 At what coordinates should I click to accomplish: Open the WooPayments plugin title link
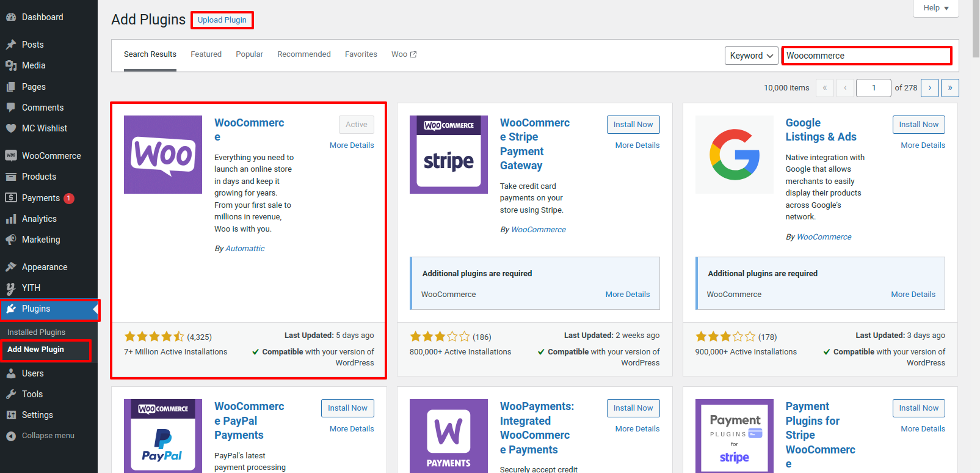pyautogui.click(x=537, y=428)
